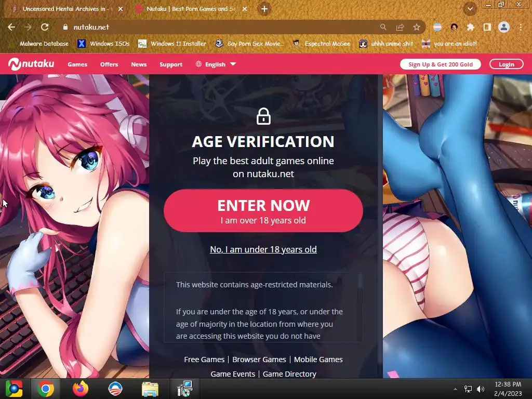This screenshot has height=399, width=532.
Task: Go back using the browser back arrow
Action: click(x=11, y=27)
